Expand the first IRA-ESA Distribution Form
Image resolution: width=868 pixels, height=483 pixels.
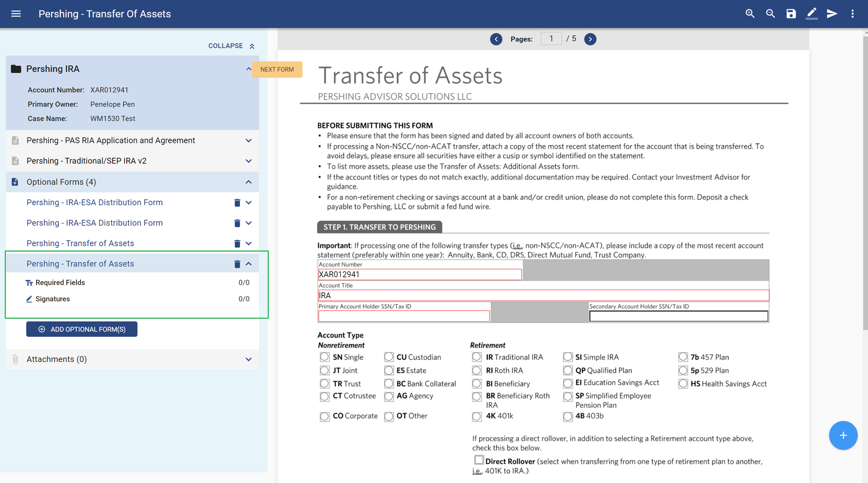pos(249,202)
